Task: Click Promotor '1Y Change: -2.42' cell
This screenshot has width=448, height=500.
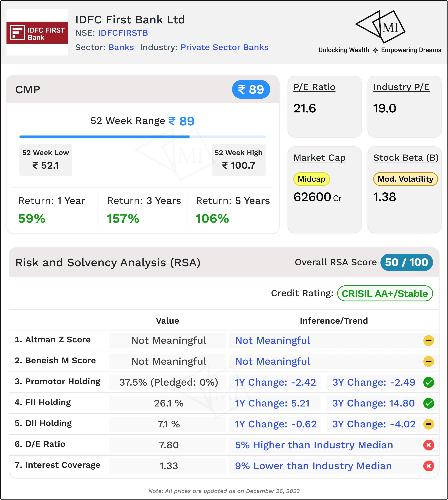Action: [x=275, y=382]
